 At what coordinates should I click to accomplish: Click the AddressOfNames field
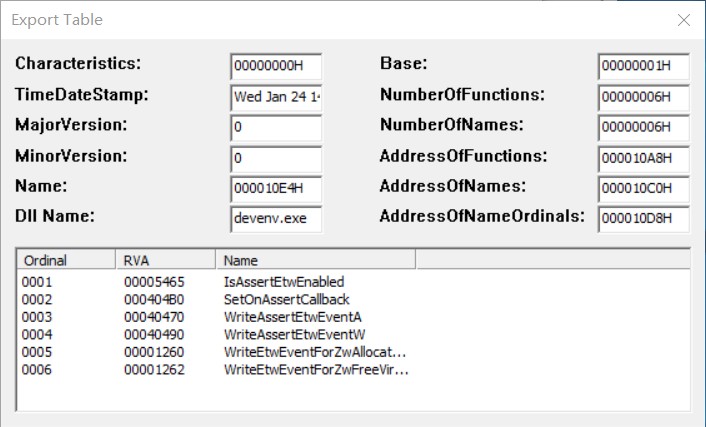643,189
